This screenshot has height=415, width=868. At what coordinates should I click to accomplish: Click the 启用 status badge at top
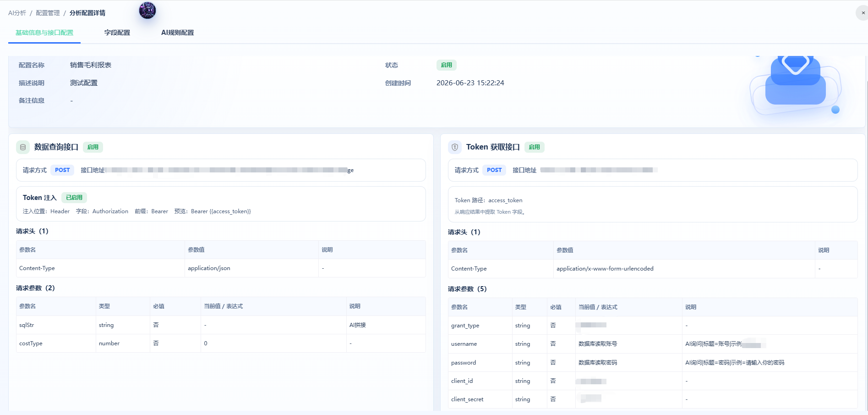pos(447,65)
